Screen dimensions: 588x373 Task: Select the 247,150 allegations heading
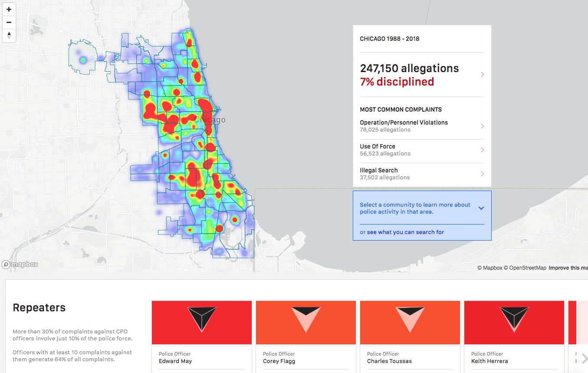[x=409, y=68]
